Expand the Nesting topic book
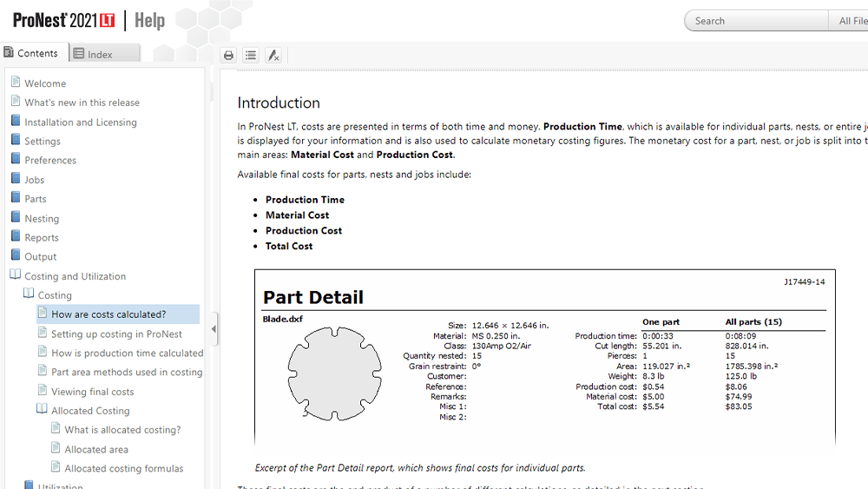 [16, 218]
